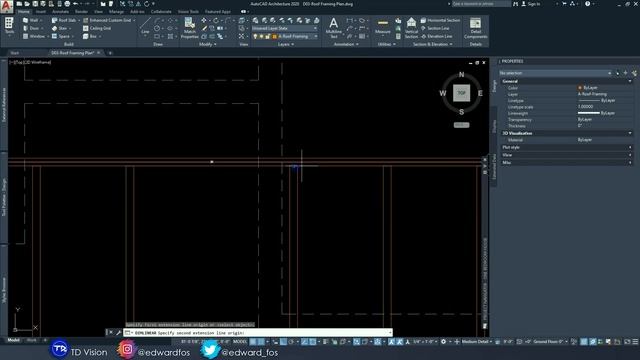Collapse the 3D Visualization section
This screenshot has height=360, width=640.
tap(630, 133)
